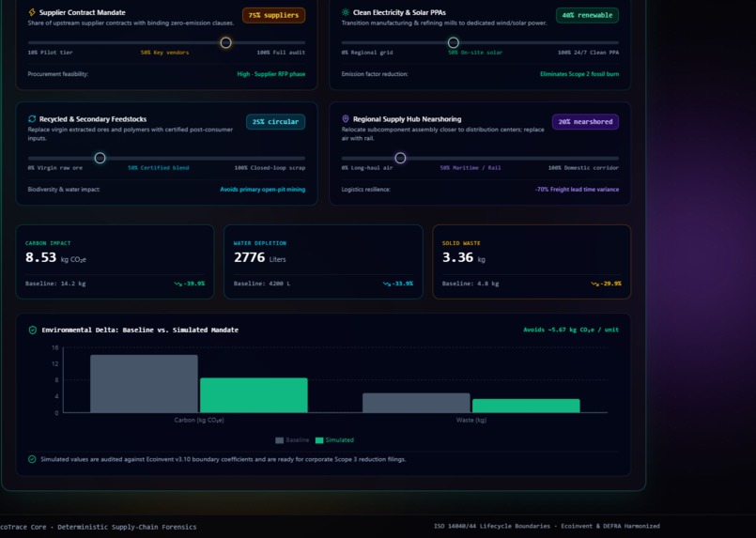
Task: Click the downward trend icon beside -29.9%
Action: (x=595, y=284)
